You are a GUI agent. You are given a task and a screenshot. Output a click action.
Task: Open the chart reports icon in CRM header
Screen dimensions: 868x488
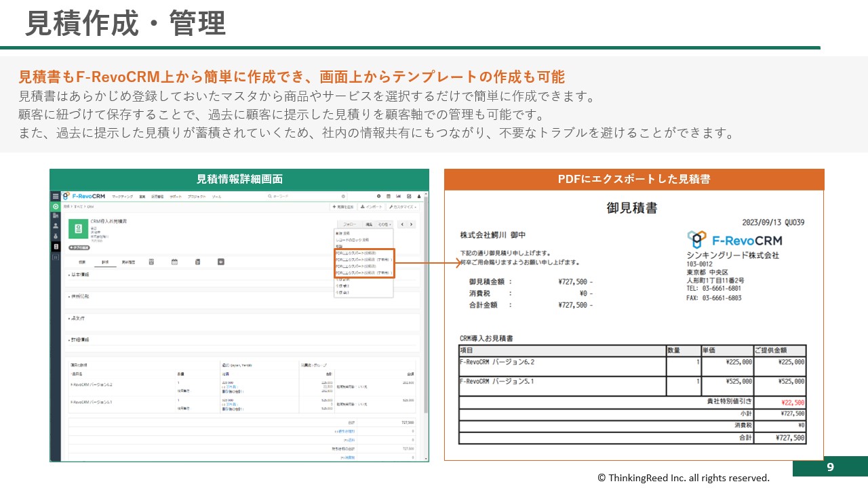pos(398,196)
